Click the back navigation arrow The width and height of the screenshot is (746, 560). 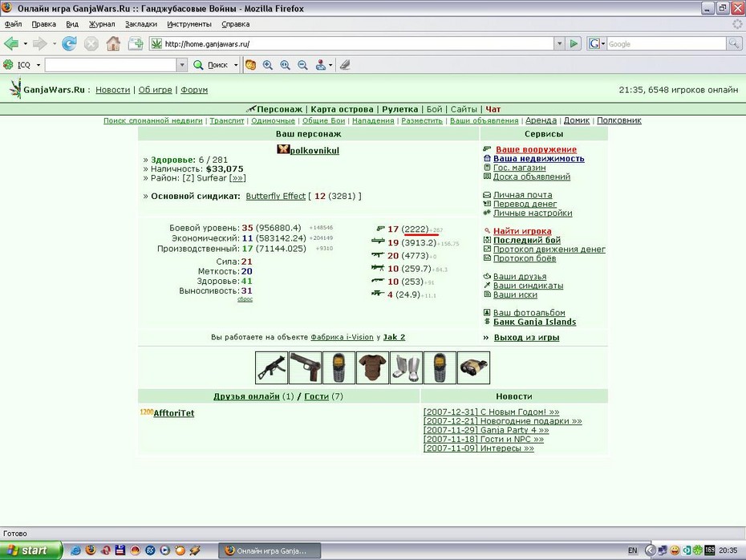(x=11, y=44)
